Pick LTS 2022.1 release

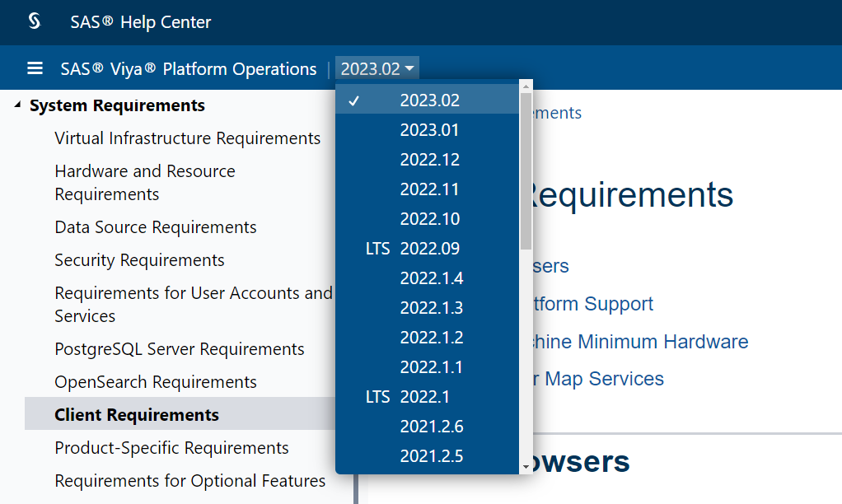pos(424,397)
